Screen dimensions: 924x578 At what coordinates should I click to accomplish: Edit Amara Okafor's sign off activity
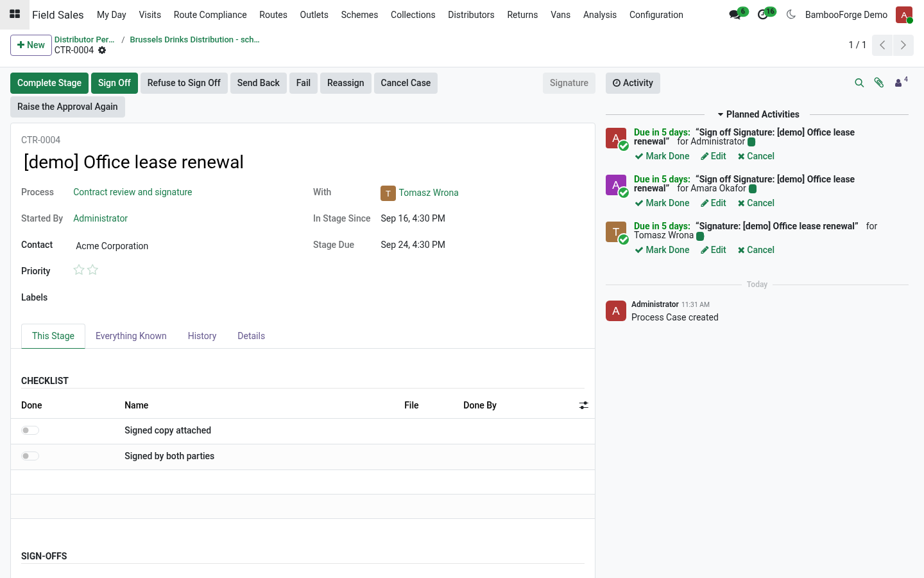click(714, 203)
